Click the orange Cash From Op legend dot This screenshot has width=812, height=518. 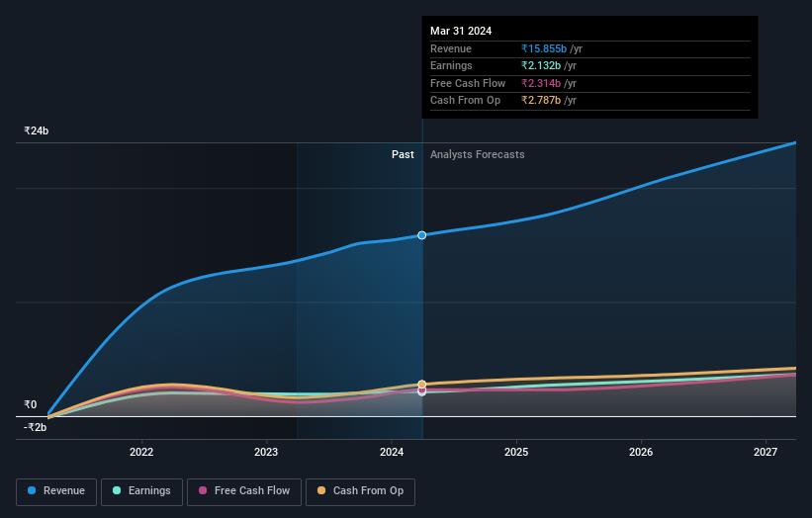(321, 490)
